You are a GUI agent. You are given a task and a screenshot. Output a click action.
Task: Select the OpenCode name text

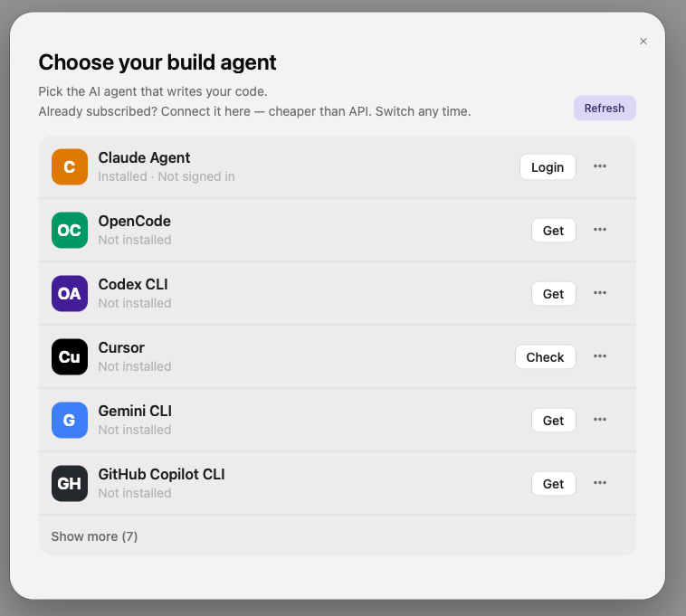134,221
